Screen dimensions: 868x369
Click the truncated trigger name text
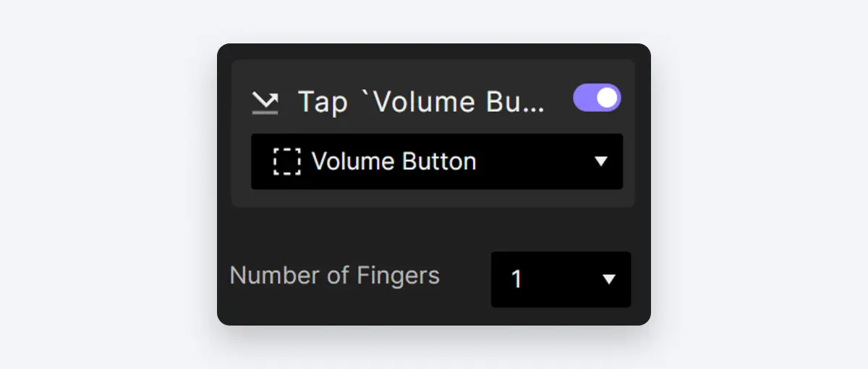(x=421, y=102)
